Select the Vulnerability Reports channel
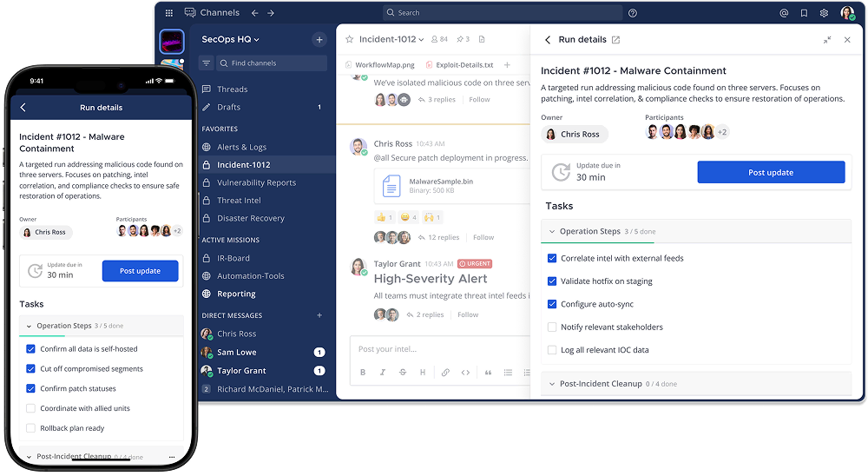The height and width of the screenshot is (476, 868). click(x=256, y=182)
